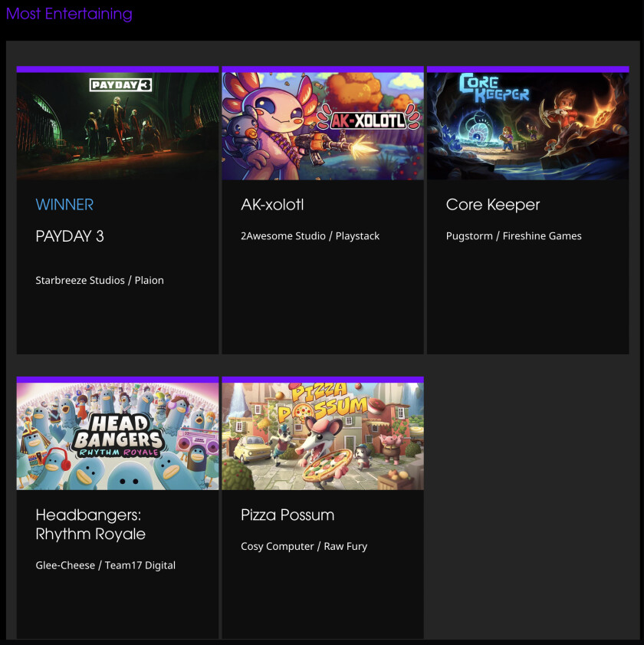Click the Pizza Possum game title
This screenshot has width=644, height=645.
pyautogui.click(x=287, y=515)
